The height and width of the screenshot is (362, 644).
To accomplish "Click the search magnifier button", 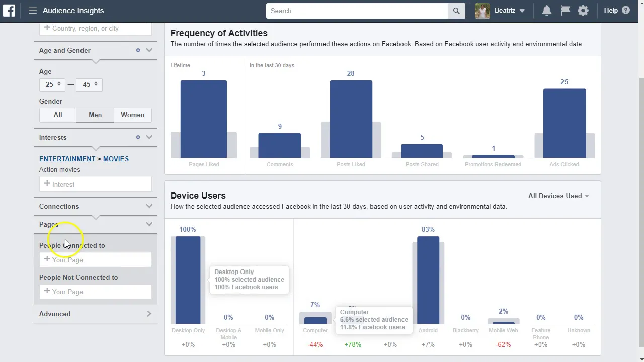I will [x=456, y=11].
